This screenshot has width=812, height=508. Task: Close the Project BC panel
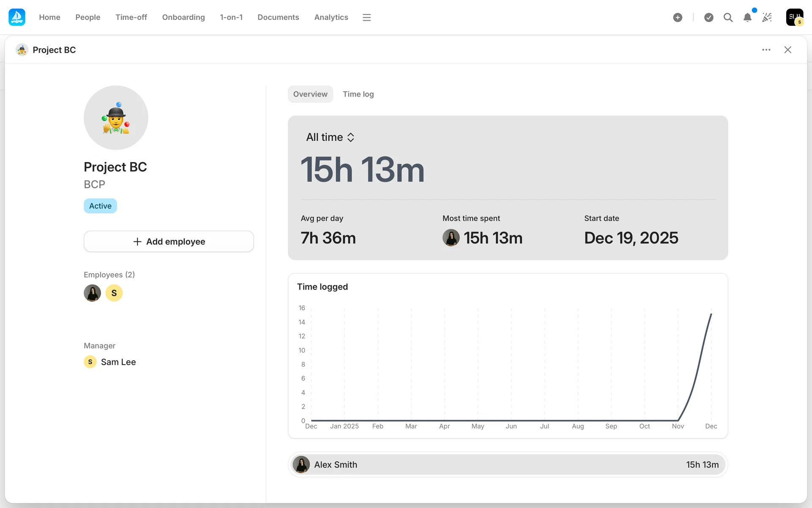pyautogui.click(x=787, y=50)
